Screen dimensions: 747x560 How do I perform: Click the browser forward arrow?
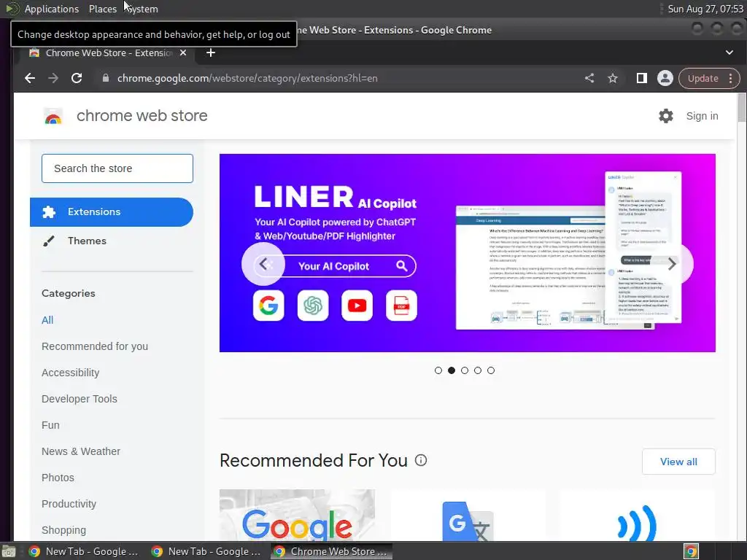pos(53,78)
